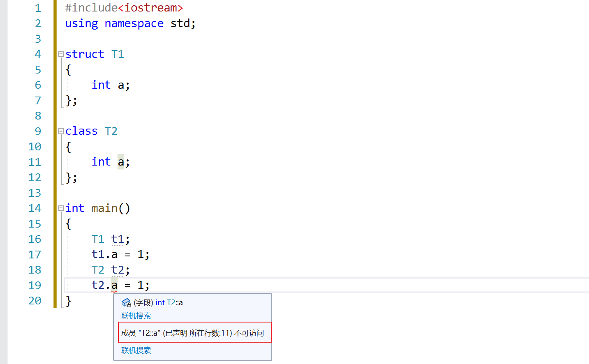Image resolution: width=589 pixels, height=364 pixels.
Task: Click the T2 type name in the tooltip signature
Action: click(x=171, y=303)
